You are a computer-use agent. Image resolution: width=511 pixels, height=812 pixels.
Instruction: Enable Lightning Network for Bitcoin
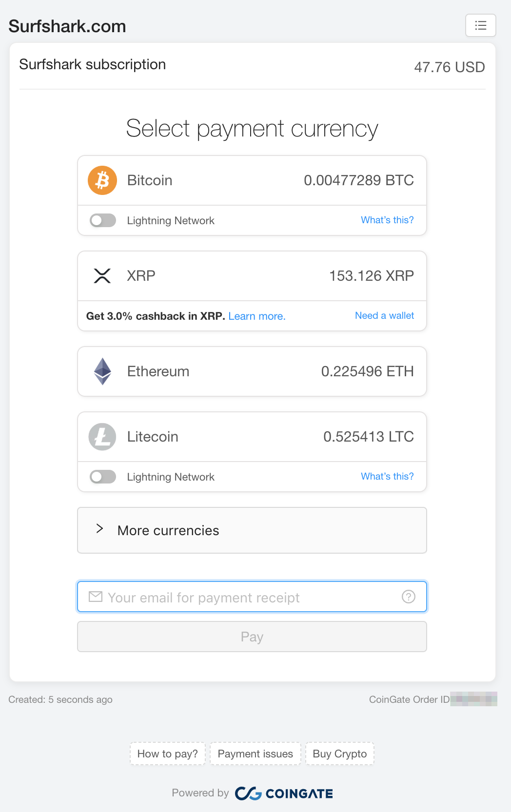click(x=103, y=220)
